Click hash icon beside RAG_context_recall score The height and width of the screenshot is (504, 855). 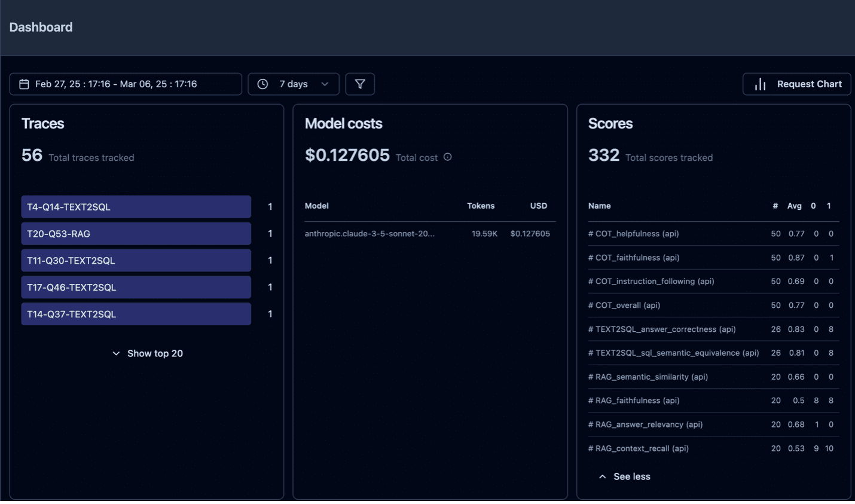pos(591,448)
